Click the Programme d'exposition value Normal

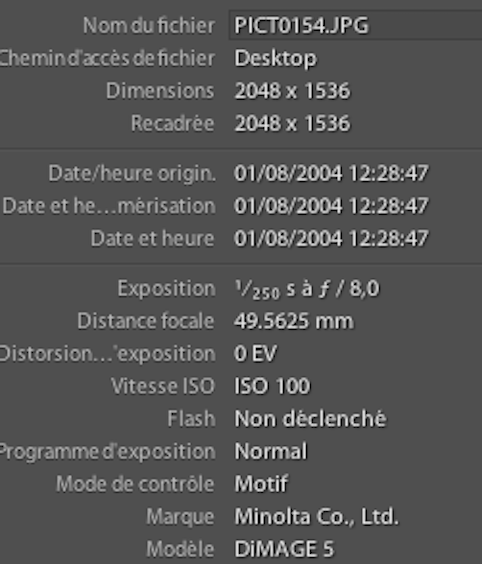[271, 451]
